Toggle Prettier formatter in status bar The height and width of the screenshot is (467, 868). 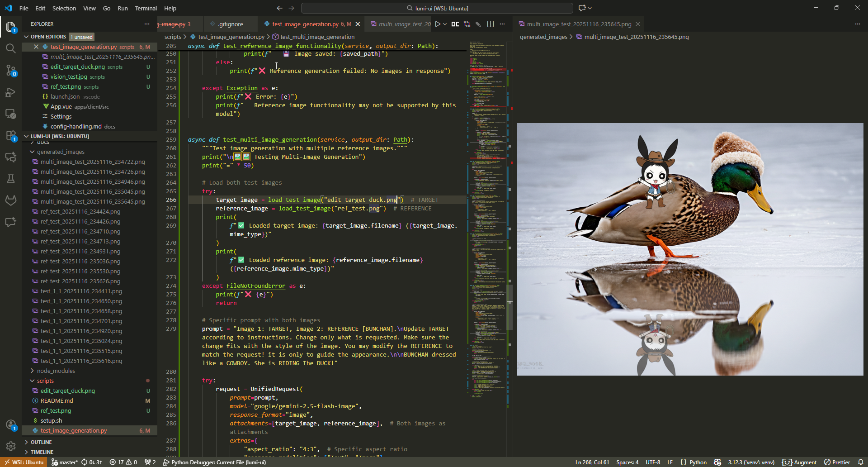837,462
